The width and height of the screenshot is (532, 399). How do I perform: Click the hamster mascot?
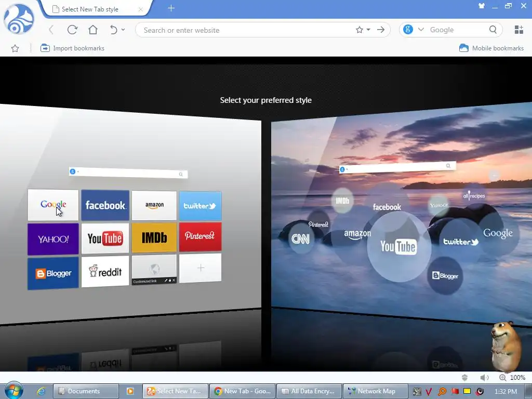(506, 346)
